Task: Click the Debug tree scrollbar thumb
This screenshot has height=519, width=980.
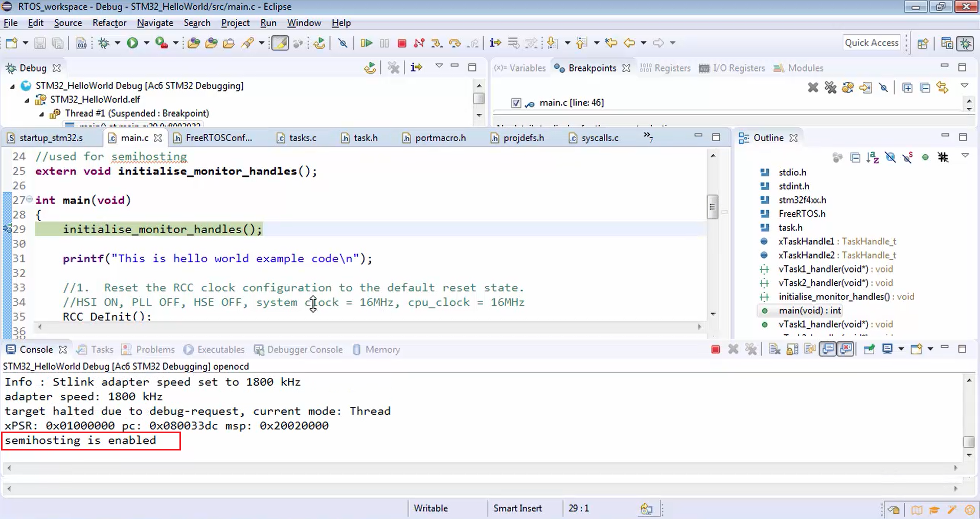Action: [x=478, y=98]
